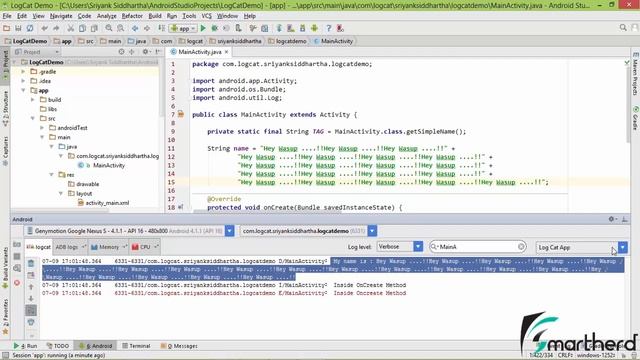Click the Save All toolbar icon
The image size is (640, 360).
[18, 28]
